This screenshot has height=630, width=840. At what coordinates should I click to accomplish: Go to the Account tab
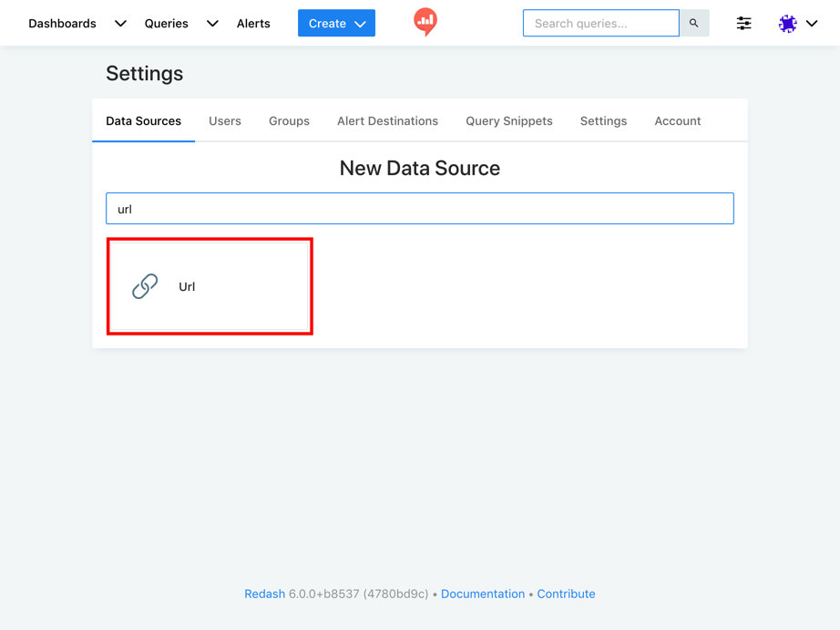tap(677, 121)
